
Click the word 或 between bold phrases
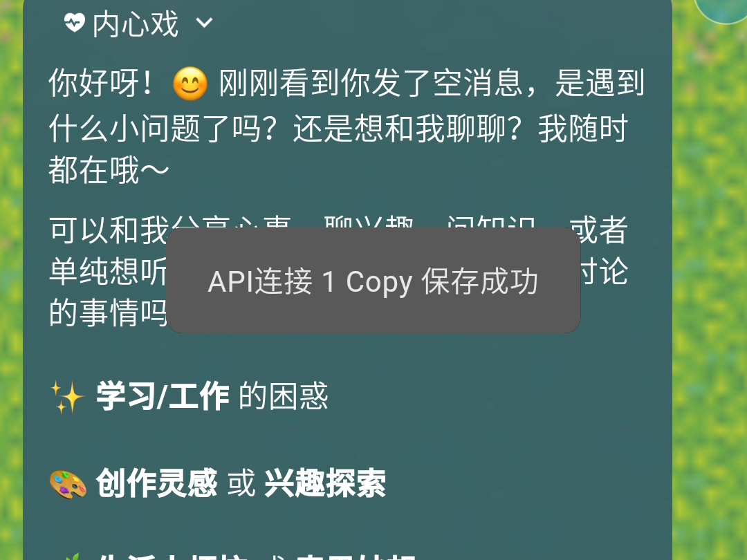241,484
